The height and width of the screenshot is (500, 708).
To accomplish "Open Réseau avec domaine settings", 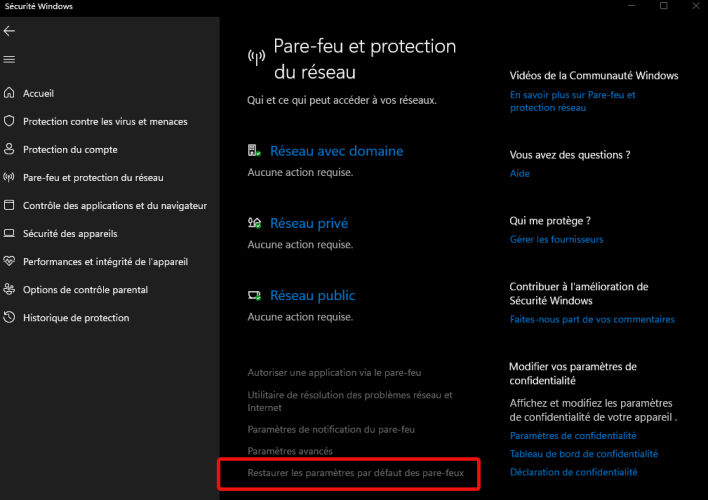I will click(336, 151).
